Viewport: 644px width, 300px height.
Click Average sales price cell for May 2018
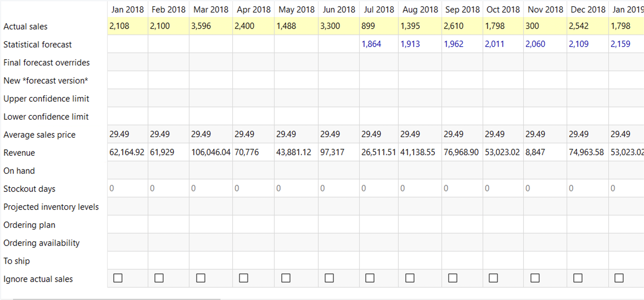click(x=296, y=134)
